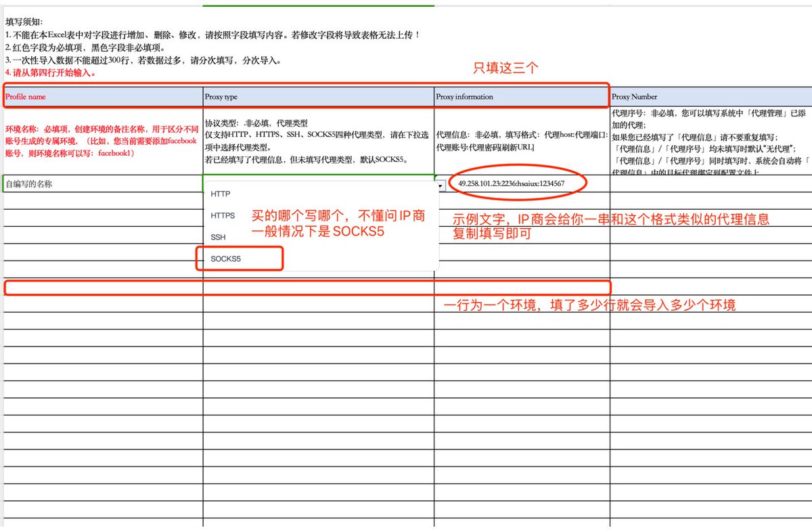The image size is (812, 530).
Task: Select the 'Proxy type' header cell
Action: (319, 97)
